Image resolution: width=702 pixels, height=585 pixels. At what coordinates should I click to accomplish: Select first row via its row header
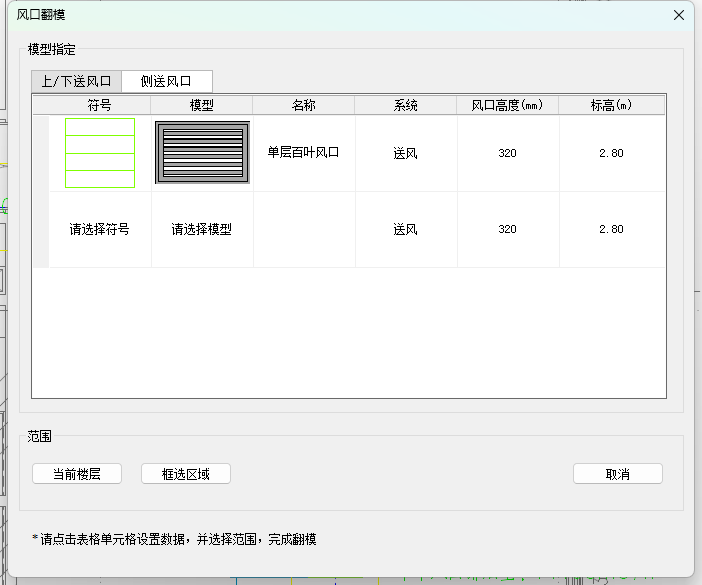40,153
